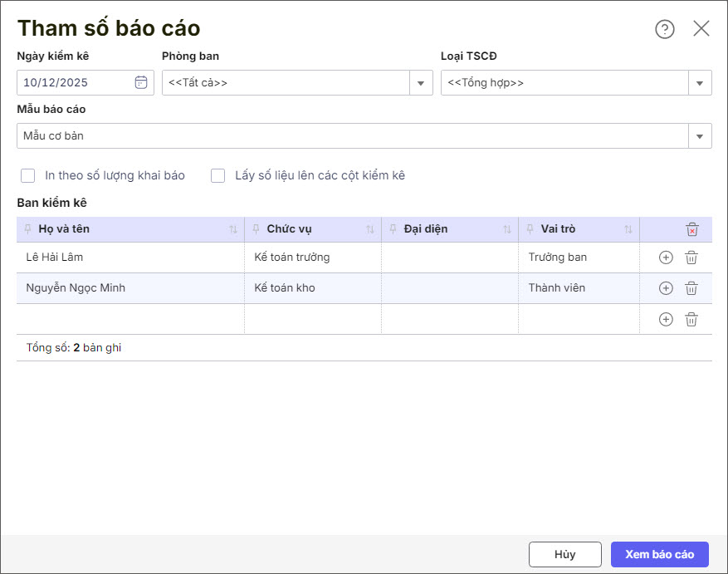Click the Ngày kiểm kê date field

click(x=75, y=82)
